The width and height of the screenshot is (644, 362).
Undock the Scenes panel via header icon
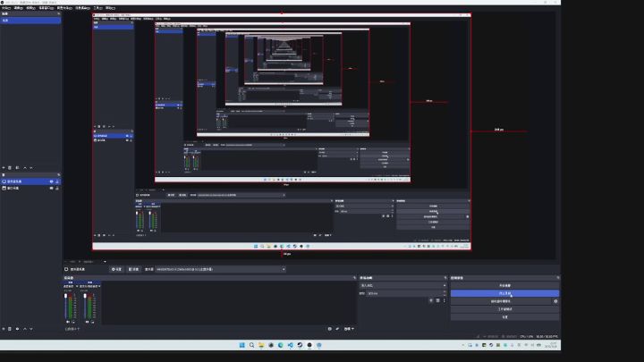[x=58, y=13]
